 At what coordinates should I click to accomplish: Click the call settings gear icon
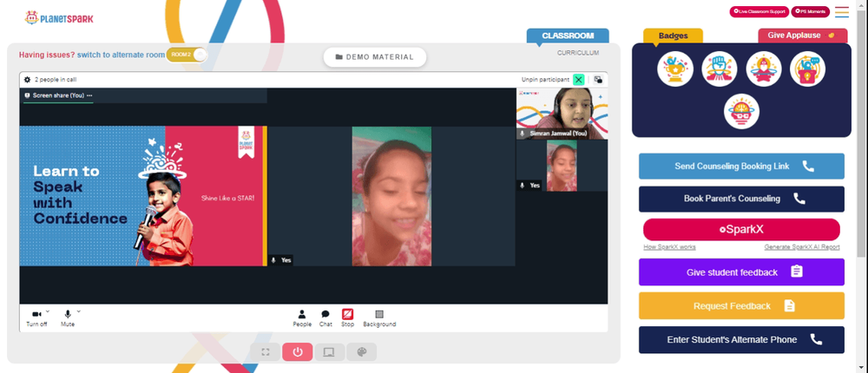coord(27,80)
